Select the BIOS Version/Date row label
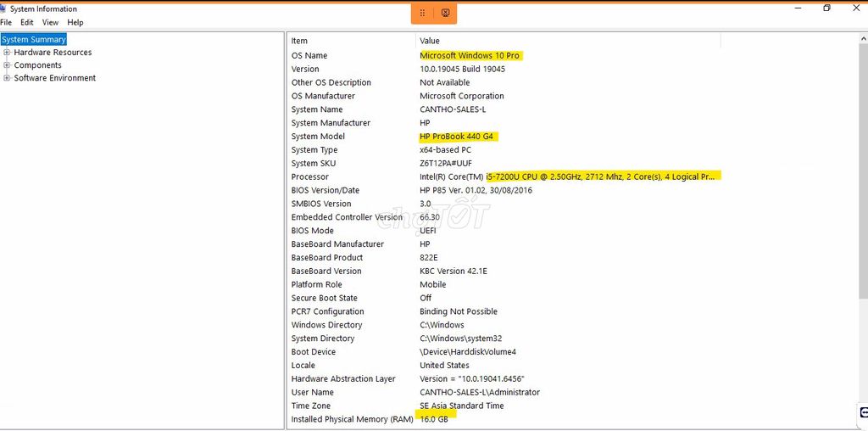Screen dimensions: 868x431 325,190
